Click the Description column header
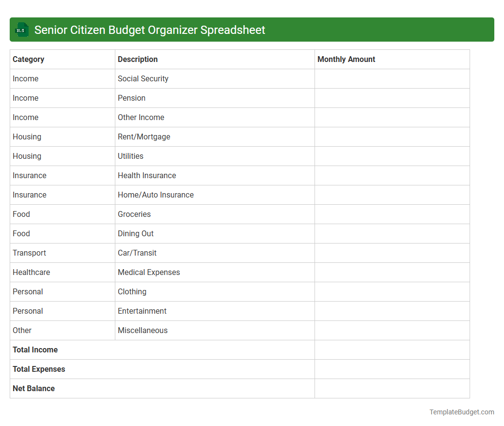 click(137, 59)
